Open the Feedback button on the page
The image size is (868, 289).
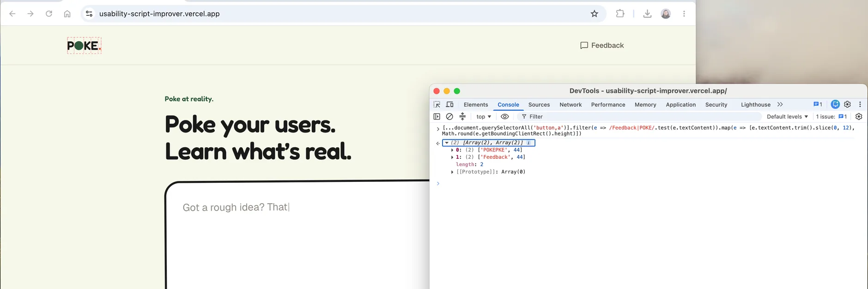(602, 45)
